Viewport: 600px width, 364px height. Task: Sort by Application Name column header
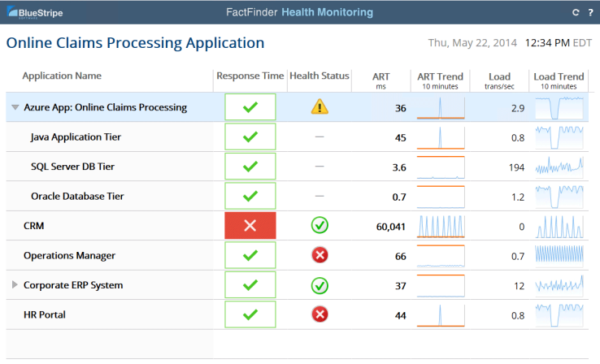(62, 76)
